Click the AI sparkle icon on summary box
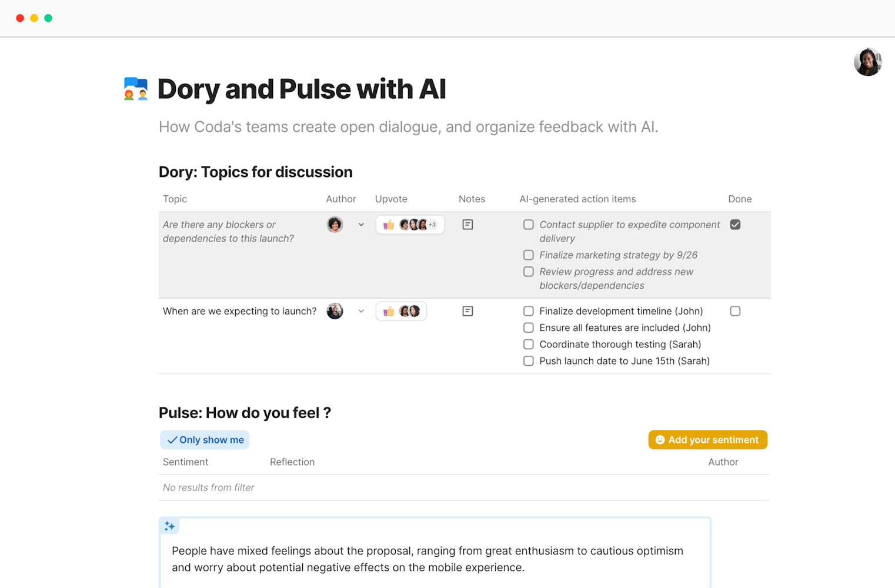The image size is (895, 588). pyautogui.click(x=169, y=526)
